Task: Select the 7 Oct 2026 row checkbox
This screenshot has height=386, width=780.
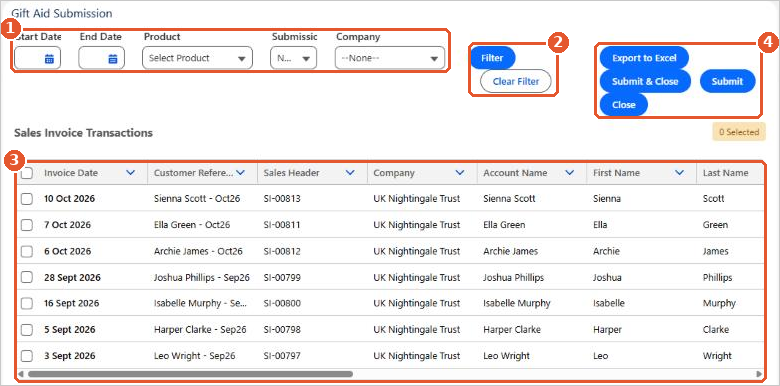Action: pos(27,225)
